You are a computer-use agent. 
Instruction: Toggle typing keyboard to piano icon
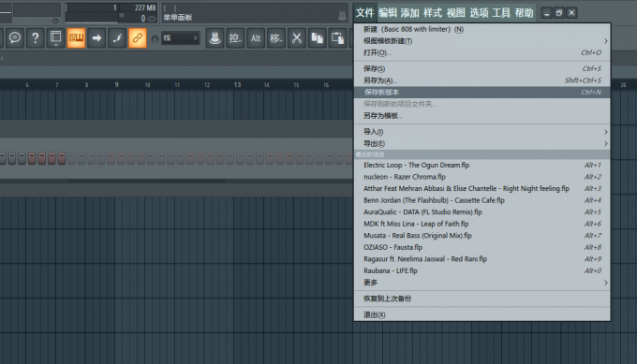[76, 38]
